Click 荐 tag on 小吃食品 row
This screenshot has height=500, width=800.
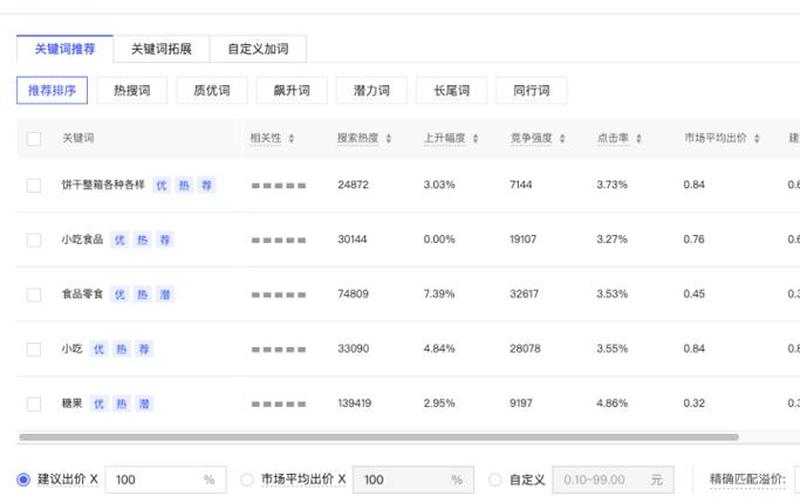[x=164, y=240]
